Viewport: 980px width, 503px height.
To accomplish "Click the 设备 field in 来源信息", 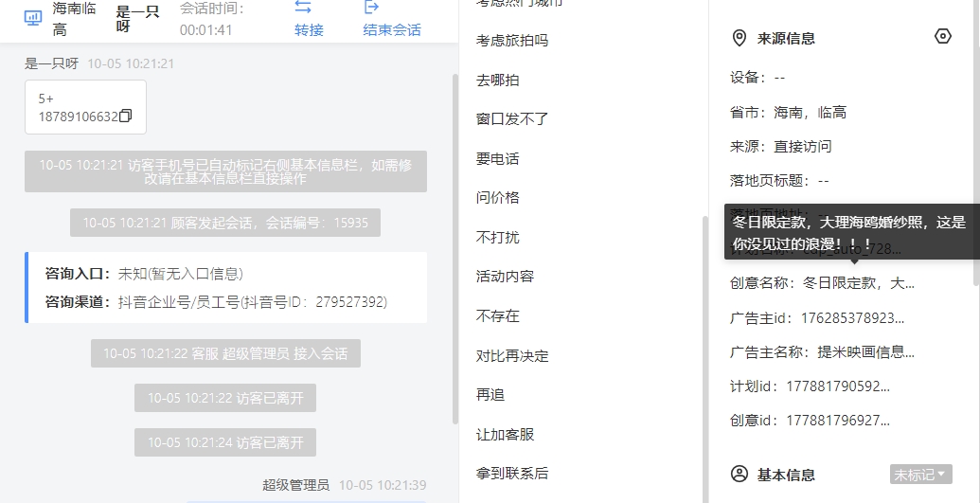I will [x=757, y=79].
